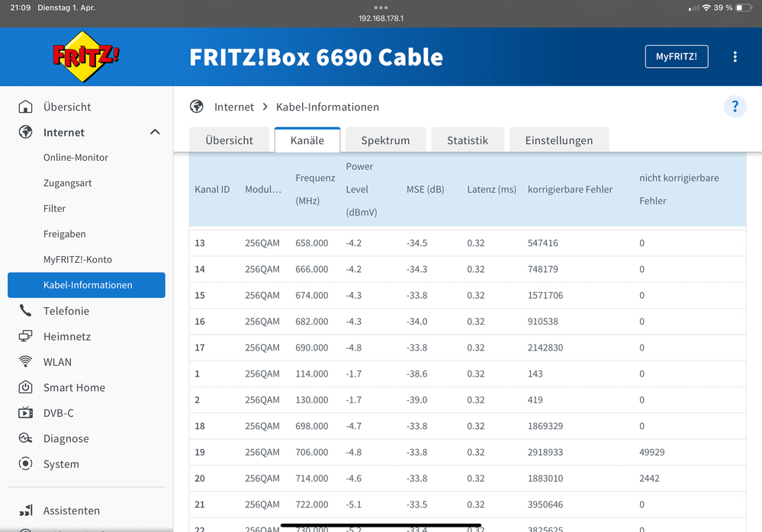
Task: Open the Statistik tab
Action: [x=468, y=140]
